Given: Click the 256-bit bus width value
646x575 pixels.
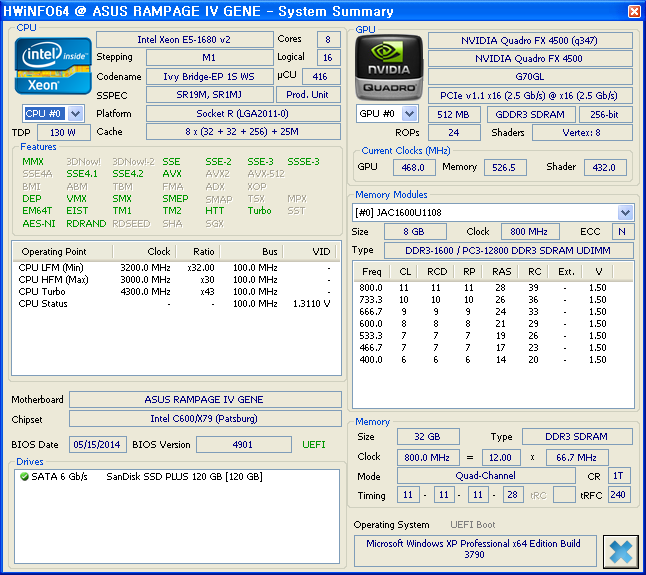Looking at the screenshot, I should coord(605,115).
